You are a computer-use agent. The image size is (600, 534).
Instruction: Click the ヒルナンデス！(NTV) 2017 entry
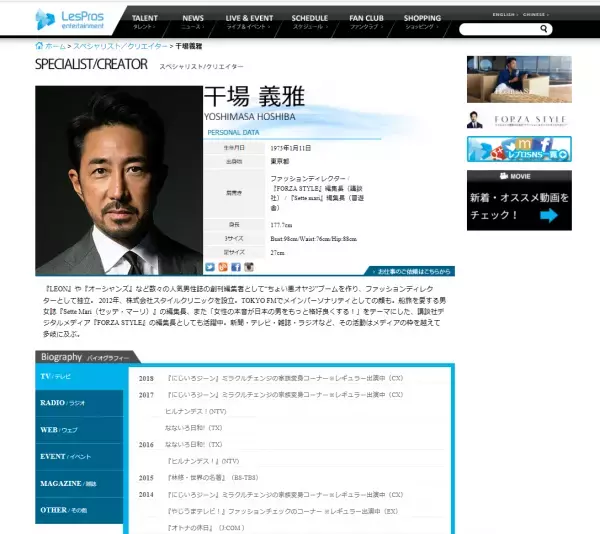196,412
